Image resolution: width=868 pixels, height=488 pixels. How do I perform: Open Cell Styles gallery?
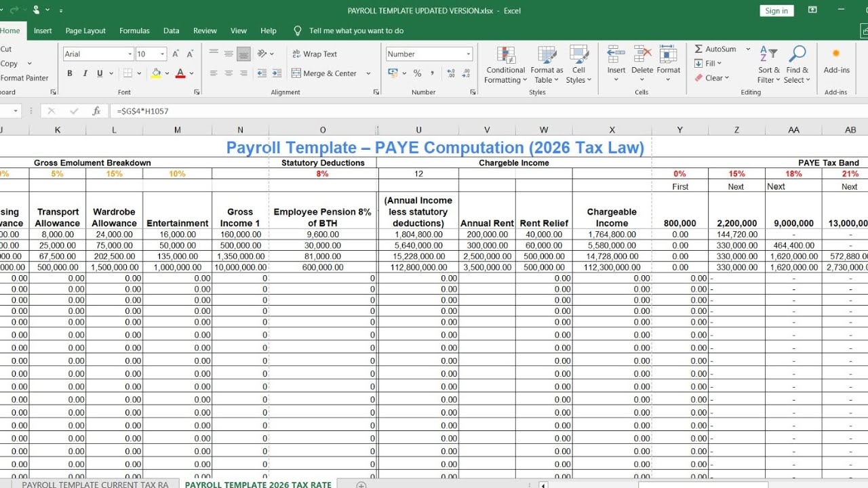tap(578, 65)
